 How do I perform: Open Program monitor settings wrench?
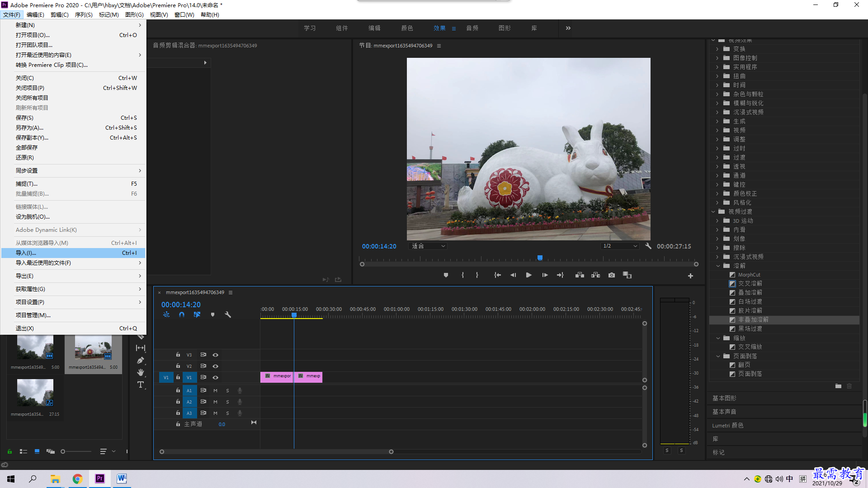(x=648, y=246)
